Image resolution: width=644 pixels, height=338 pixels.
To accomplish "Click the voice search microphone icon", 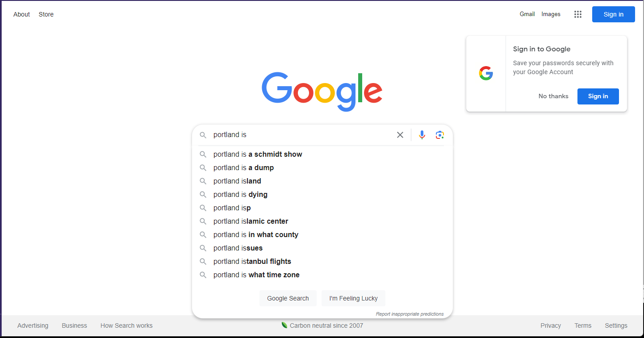I will pos(422,135).
